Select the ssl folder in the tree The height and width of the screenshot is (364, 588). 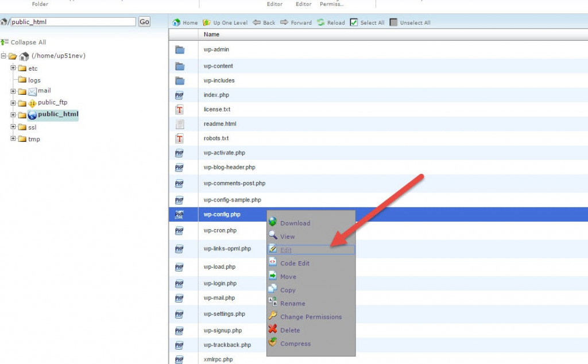(x=32, y=127)
